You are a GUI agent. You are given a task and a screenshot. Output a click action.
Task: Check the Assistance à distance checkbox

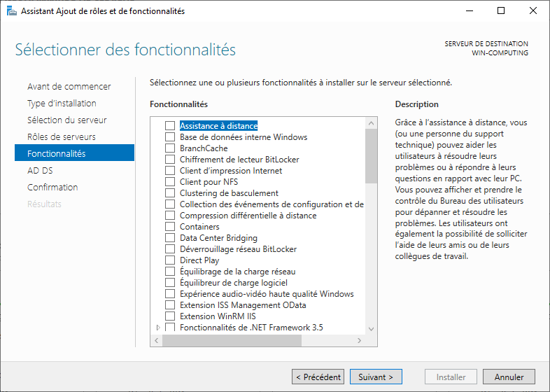click(x=170, y=126)
